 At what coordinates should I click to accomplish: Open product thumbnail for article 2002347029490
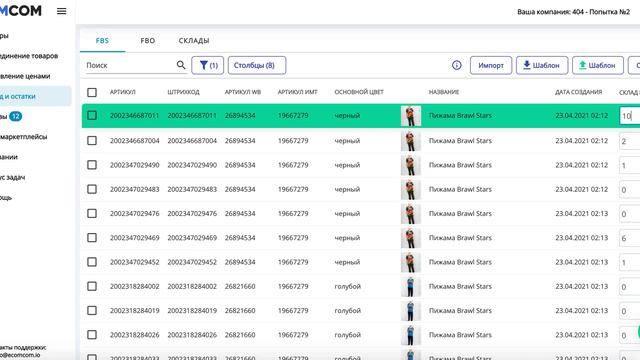411,165
